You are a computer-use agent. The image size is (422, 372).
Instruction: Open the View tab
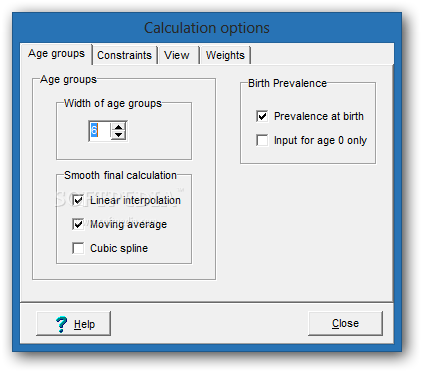(x=177, y=55)
